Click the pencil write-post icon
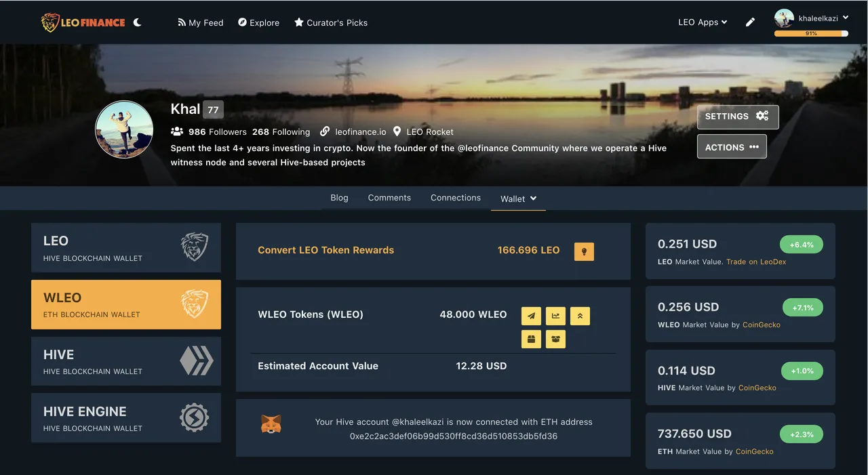Image resolution: width=868 pixels, height=475 pixels. (x=750, y=22)
